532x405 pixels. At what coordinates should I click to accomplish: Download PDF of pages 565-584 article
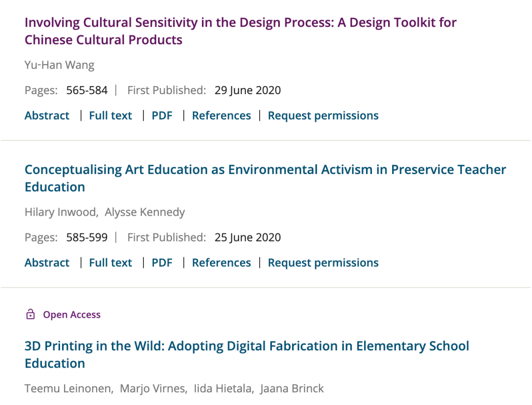[162, 115]
